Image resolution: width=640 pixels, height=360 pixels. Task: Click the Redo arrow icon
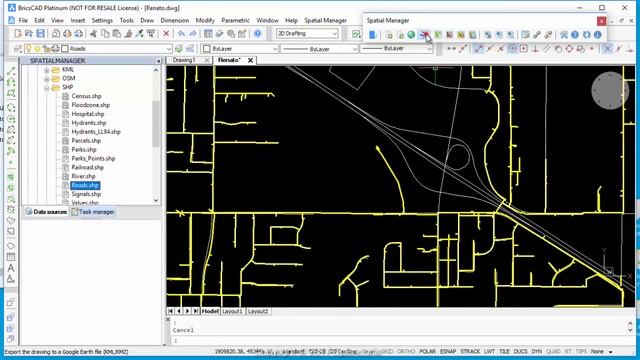[193, 33]
